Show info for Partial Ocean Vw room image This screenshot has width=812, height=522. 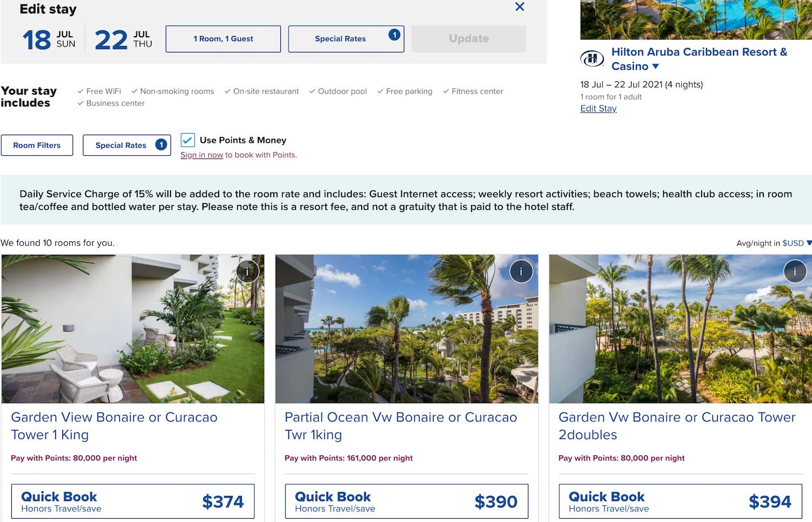click(x=521, y=271)
